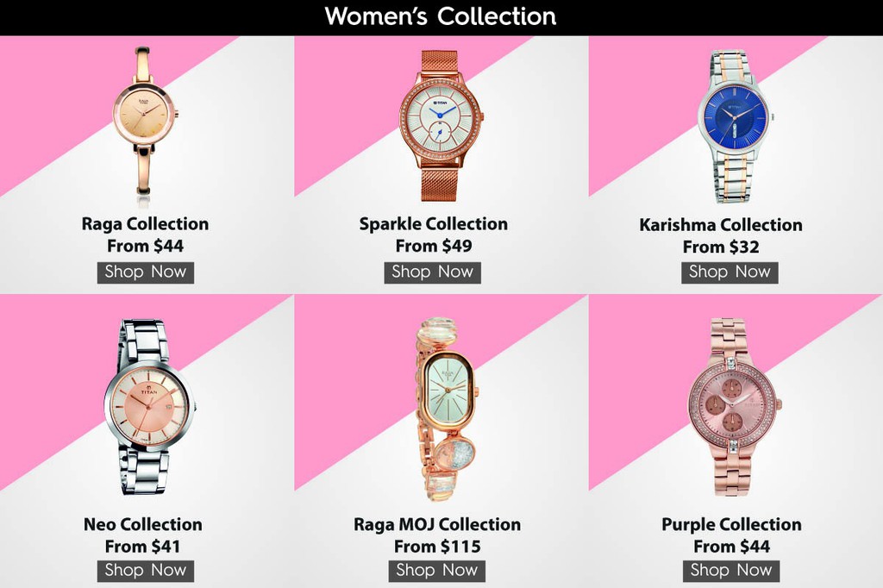Screen dimensions: 883x588
Task: Open the silver Neo watch image
Action: coord(148,407)
